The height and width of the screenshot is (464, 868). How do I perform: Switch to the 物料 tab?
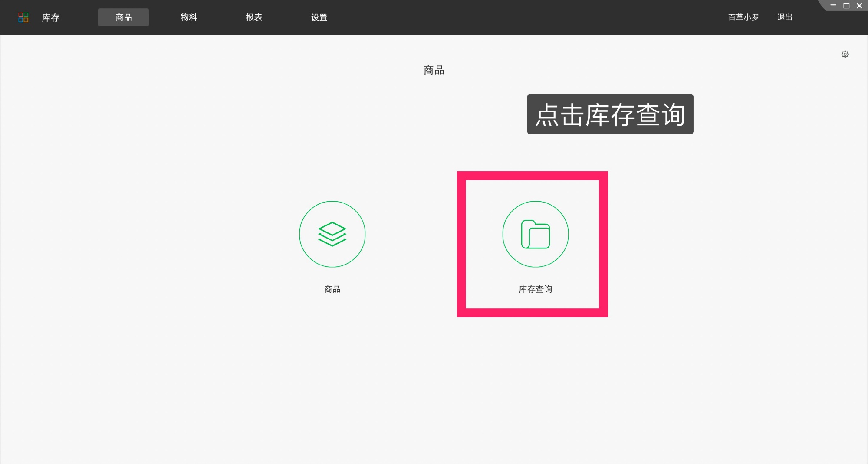pos(188,17)
